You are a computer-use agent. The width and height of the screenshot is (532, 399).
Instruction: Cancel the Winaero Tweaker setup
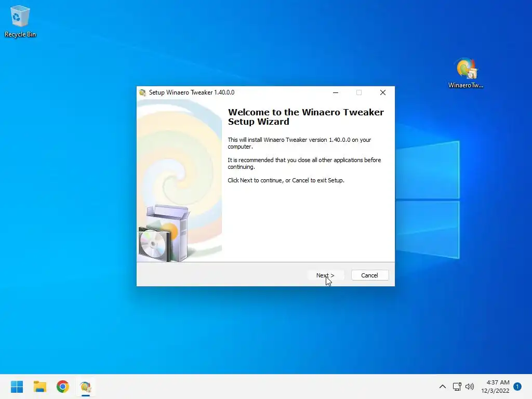369,275
